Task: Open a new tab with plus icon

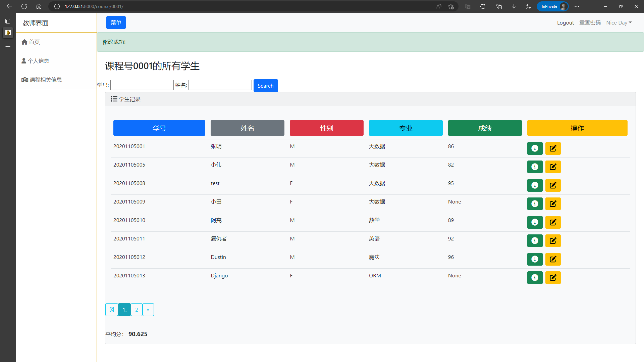Action: click(8, 47)
